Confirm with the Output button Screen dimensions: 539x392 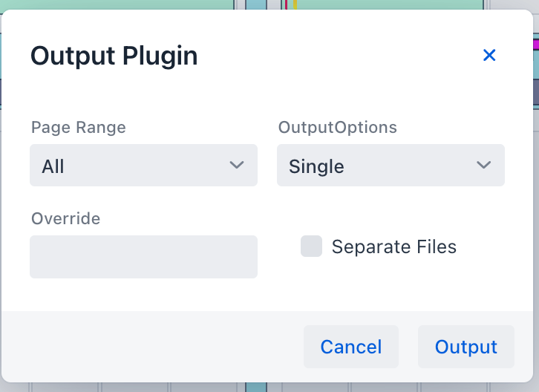[465, 347]
